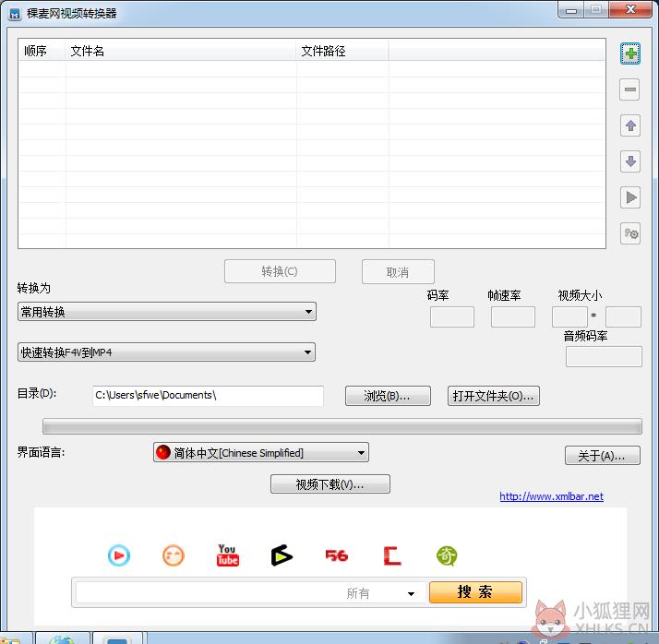Open the http://www.xmlbar.net link
This screenshot has width=659, height=644.
tap(551, 496)
